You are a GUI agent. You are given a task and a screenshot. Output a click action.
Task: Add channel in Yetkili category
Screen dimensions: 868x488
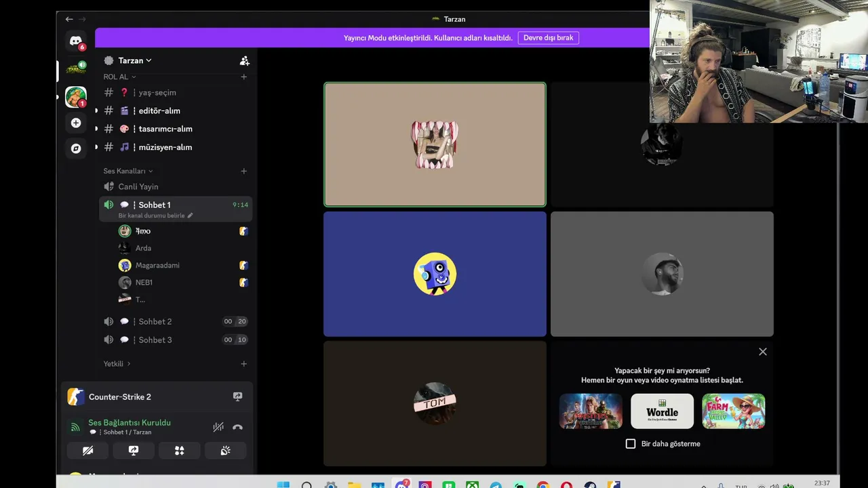click(244, 364)
